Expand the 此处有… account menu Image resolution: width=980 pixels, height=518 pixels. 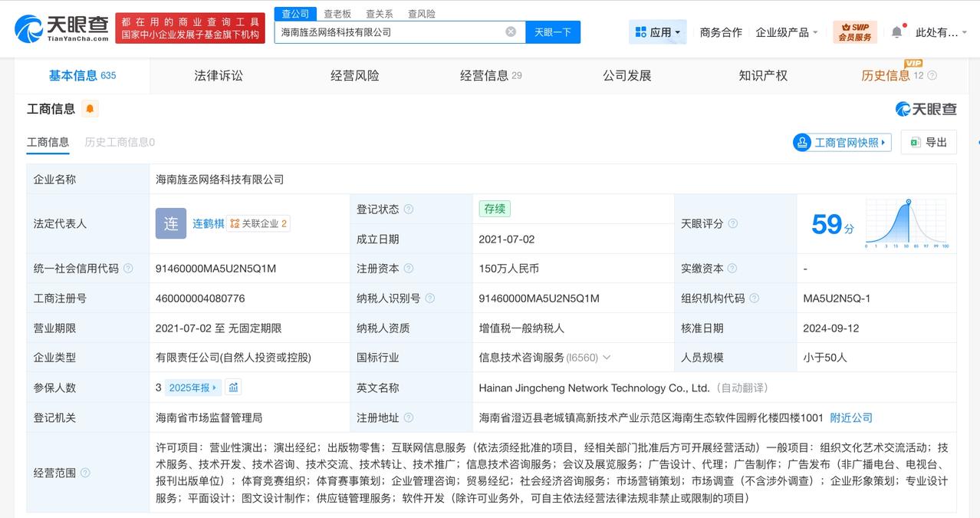tap(941, 32)
